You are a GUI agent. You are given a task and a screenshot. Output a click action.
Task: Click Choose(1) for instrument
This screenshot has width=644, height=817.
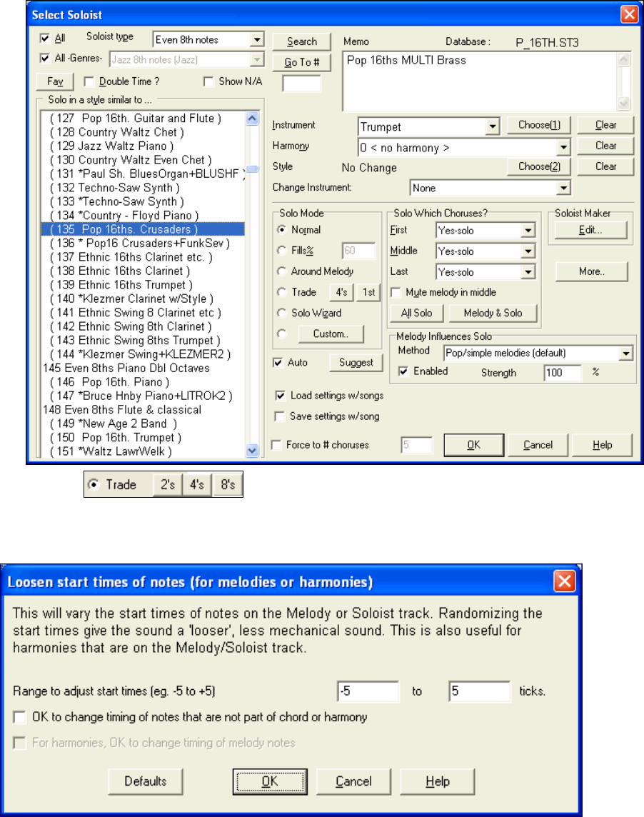click(539, 125)
